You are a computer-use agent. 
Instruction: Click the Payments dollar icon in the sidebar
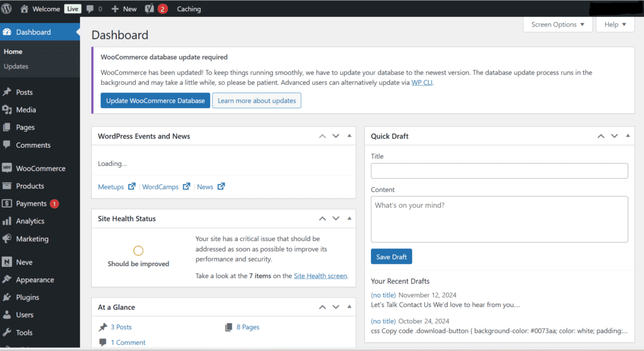pos(7,203)
